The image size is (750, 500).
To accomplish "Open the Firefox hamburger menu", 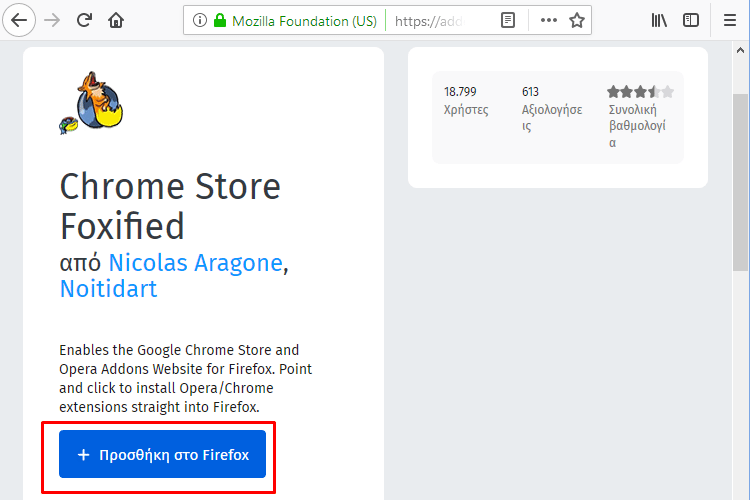I will (730, 20).
